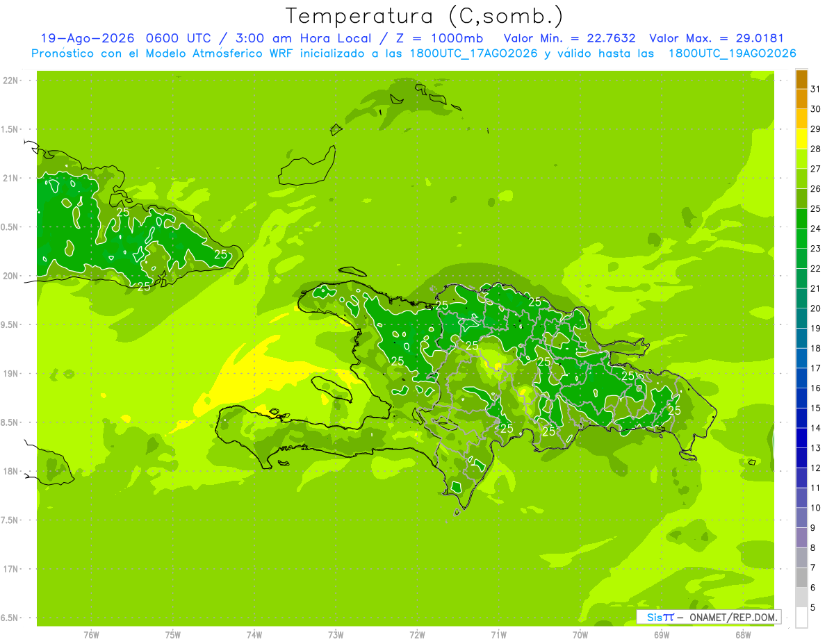
Task: Click 'Valor Min. = 22.7632' value
Action: click(x=569, y=38)
